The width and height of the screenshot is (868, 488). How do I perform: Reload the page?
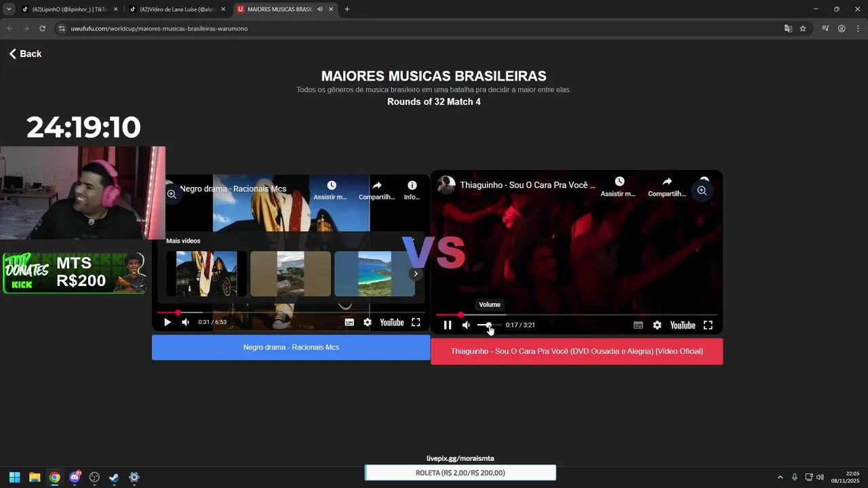pos(42,28)
